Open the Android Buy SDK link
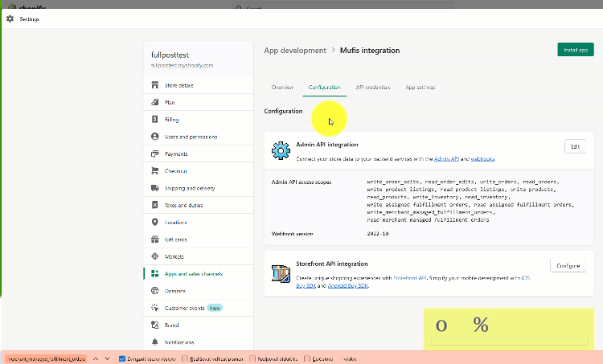This screenshot has height=364, width=603. click(x=347, y=285)
